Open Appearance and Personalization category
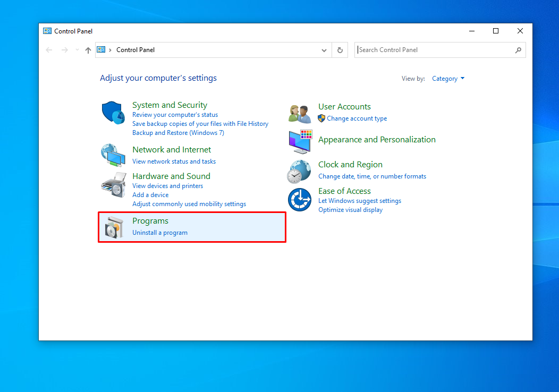This screenshot has height=392, width=559. 377,140
